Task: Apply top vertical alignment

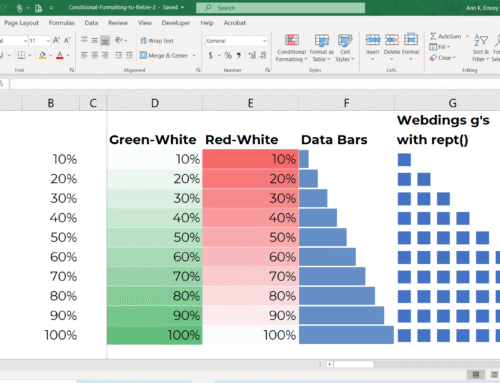Action: point(84,40)
